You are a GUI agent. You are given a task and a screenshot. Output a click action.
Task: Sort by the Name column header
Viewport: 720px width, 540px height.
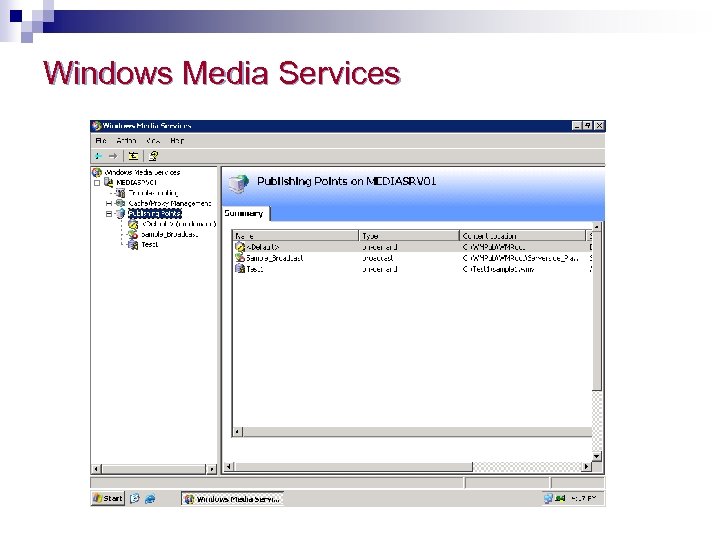(x=295, y=236)
